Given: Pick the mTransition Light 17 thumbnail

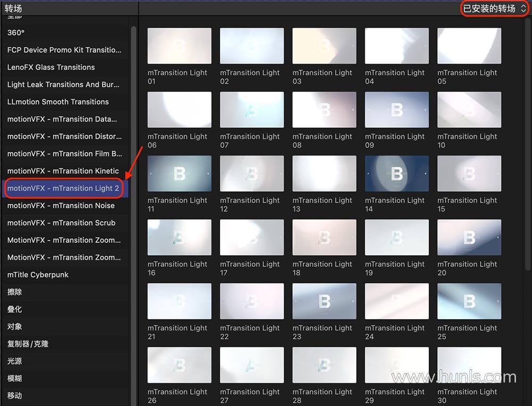Looking at the screenshot, I should (252, 237).
